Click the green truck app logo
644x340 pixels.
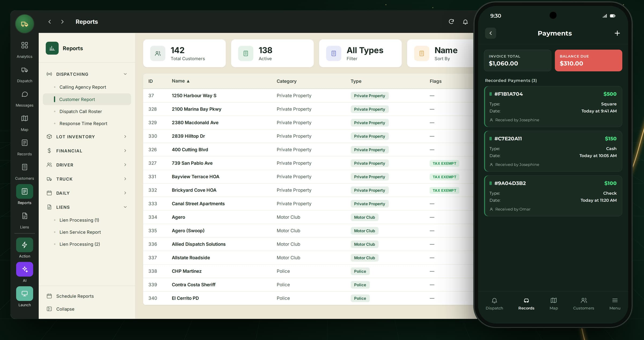point(24,24)
